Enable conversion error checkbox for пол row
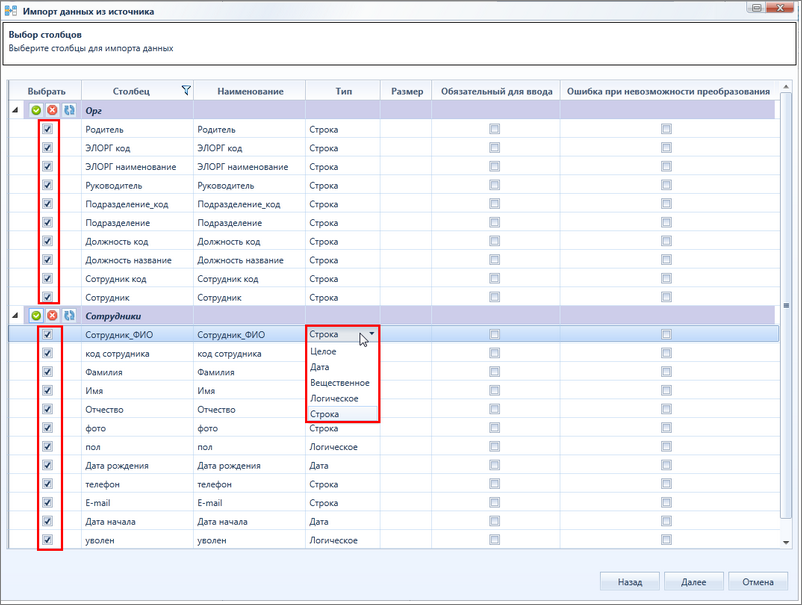This screenshot has height=605, width=802. click(666, 446)
